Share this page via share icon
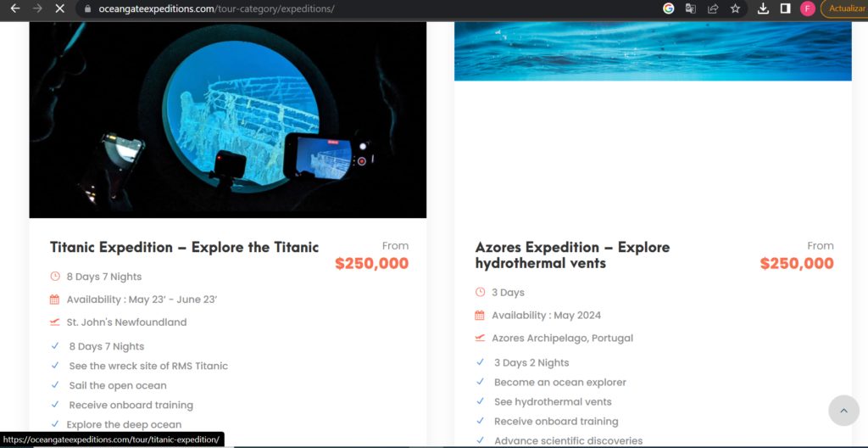The image size is (868, 448). 713,8
